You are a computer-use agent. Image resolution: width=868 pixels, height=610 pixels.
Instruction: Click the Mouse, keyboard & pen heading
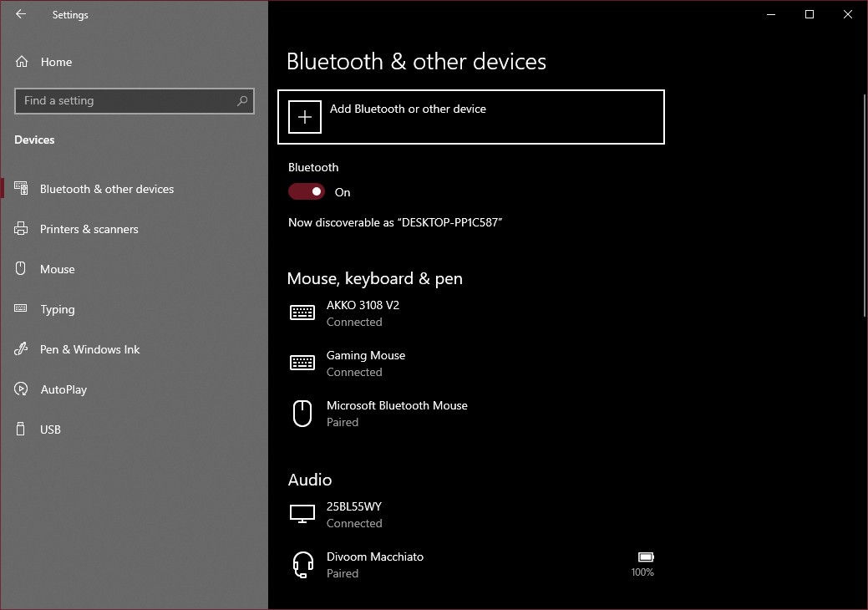coord(375,278)
